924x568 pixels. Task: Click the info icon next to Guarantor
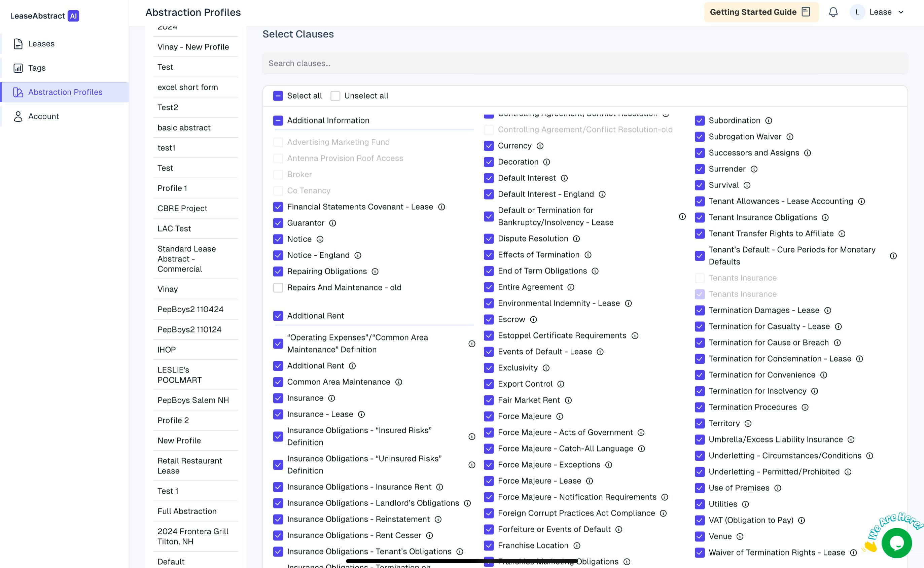(x=332, y=223)
